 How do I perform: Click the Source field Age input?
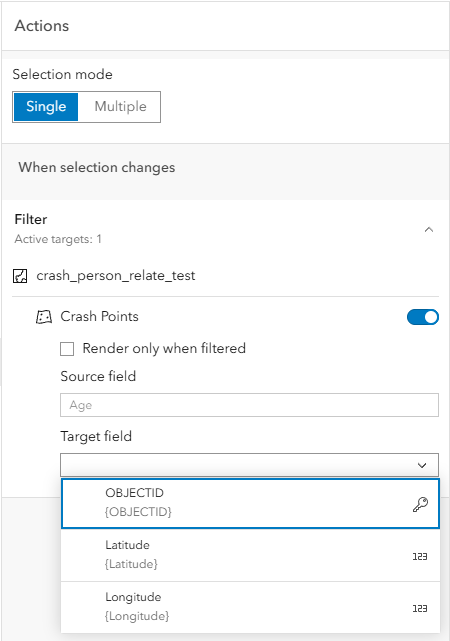click(x=249, y=405)
